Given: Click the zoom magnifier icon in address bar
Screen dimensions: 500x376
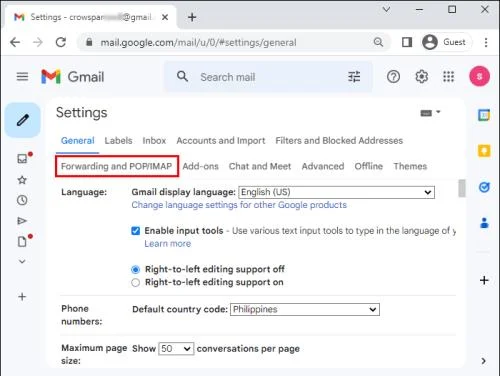Looking at the screenshot, I should pos(378,42).
